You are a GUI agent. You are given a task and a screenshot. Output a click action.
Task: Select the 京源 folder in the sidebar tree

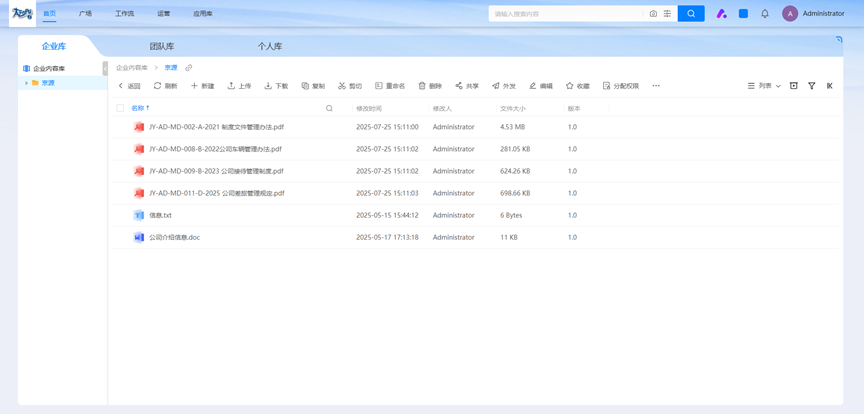coord(48,83)
